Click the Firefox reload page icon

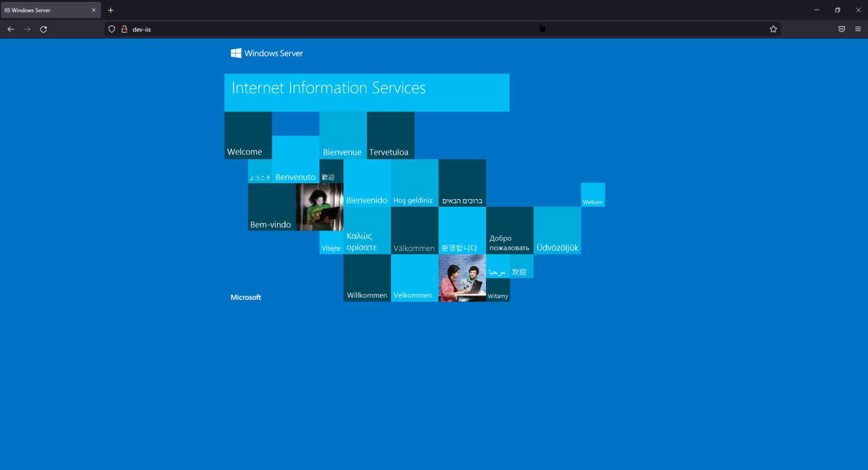click(x=44, y=29)
